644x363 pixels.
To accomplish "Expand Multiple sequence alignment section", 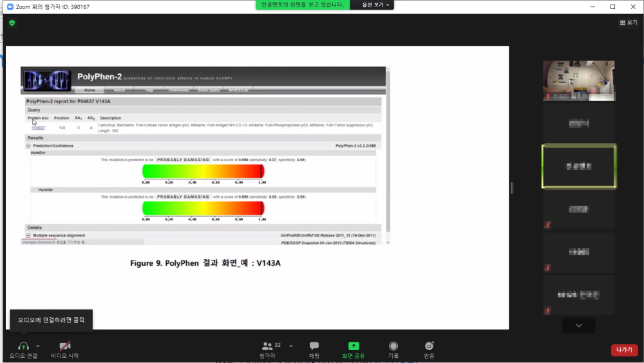I will (28, 235).
